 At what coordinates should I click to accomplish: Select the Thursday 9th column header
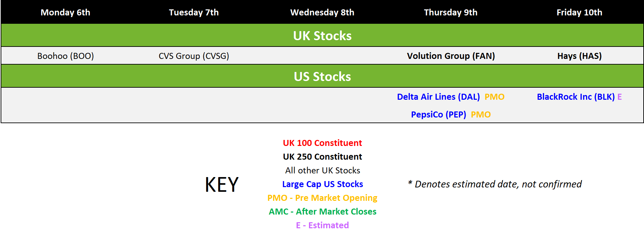[451, 12]
